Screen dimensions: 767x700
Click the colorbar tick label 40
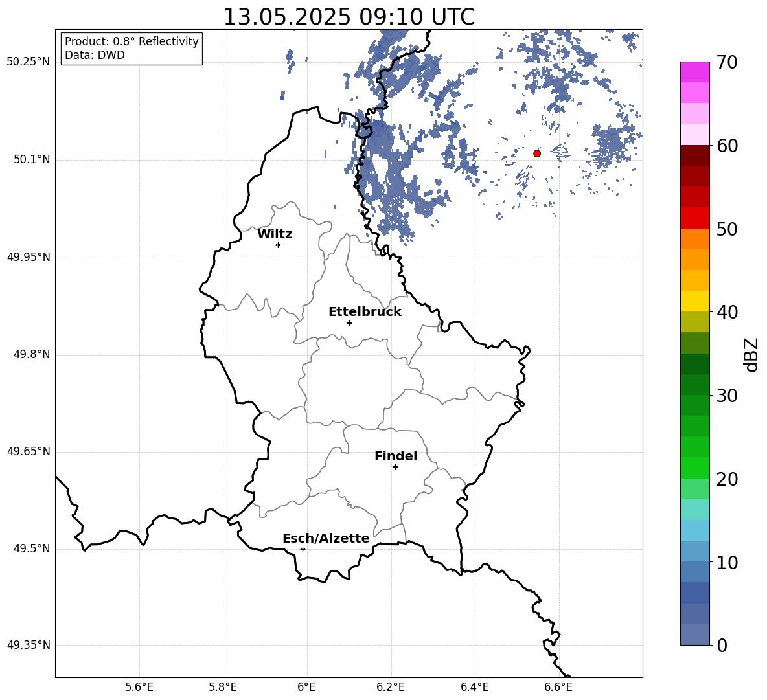click(727, 312)
